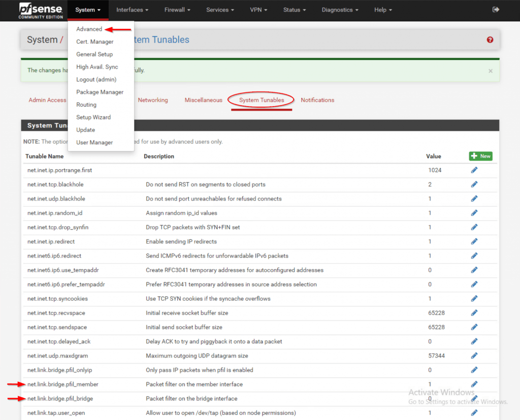The width and height of the screenshot is (520, 420).
Task: Click the logout icon in top bar
Action: (496, 10)
